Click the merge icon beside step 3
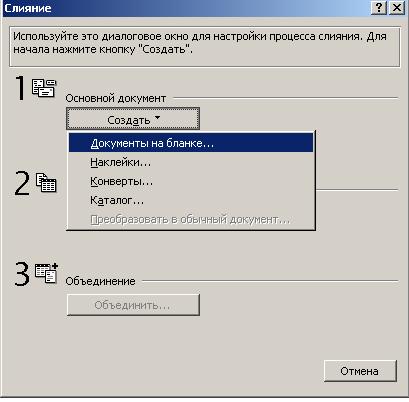This screenshot has height=402, width=409. tap(46, 273)
